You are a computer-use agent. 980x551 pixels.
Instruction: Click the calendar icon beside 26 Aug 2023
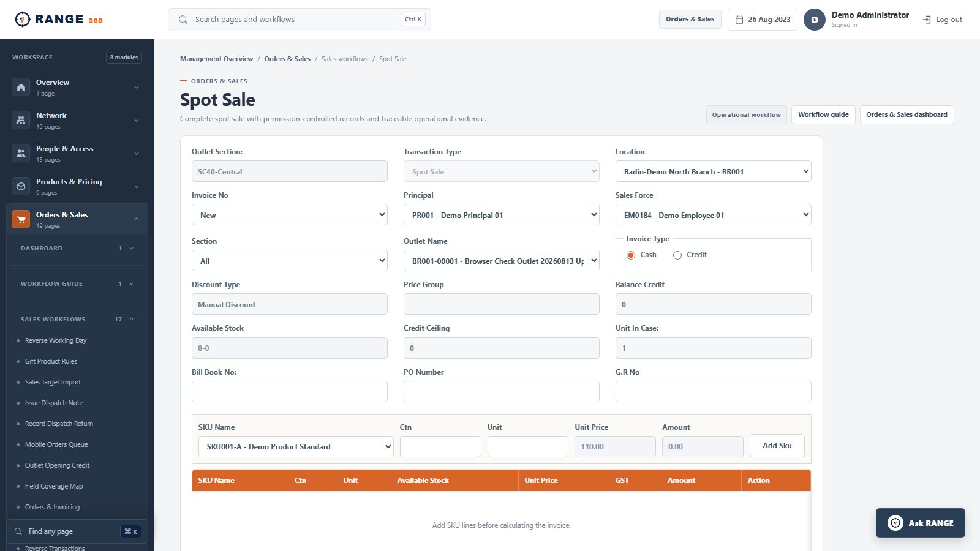(739, 20)
